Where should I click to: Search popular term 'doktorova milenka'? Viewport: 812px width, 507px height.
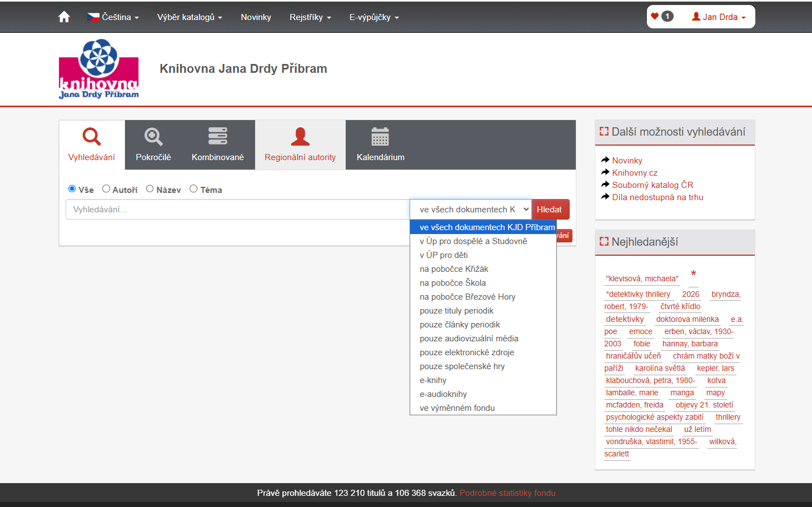pos(688,319)
